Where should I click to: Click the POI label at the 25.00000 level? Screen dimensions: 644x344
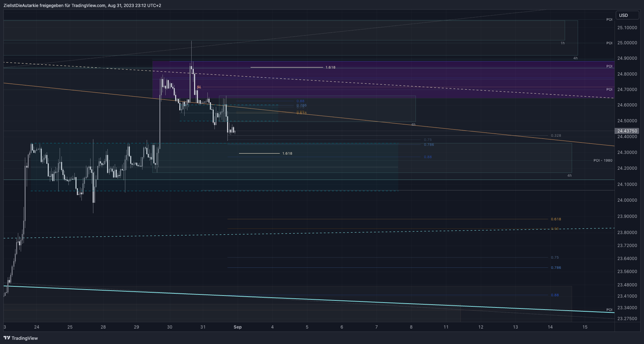609,43
